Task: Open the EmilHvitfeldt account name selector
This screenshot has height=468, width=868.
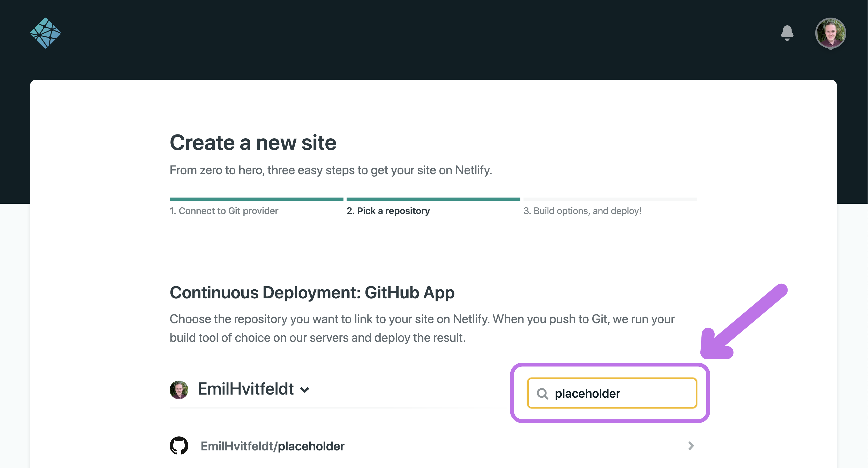Action: coord(245,389)
